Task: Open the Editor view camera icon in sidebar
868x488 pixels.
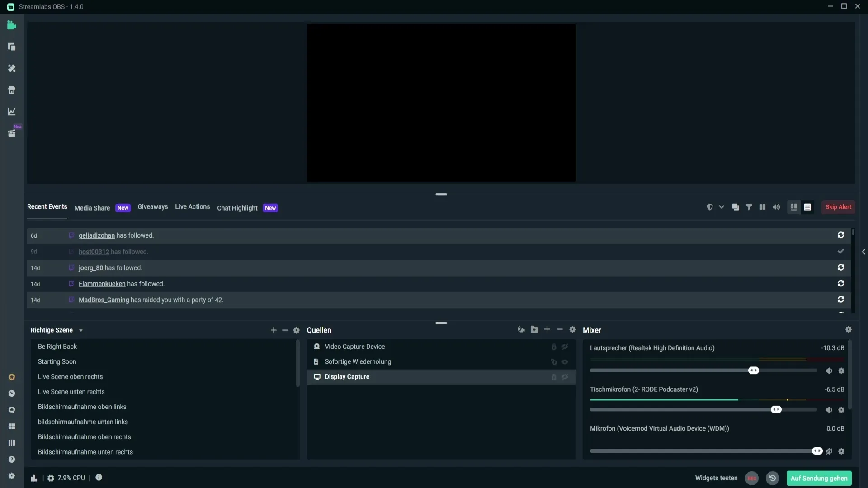Action: click(x=12, y=25)
